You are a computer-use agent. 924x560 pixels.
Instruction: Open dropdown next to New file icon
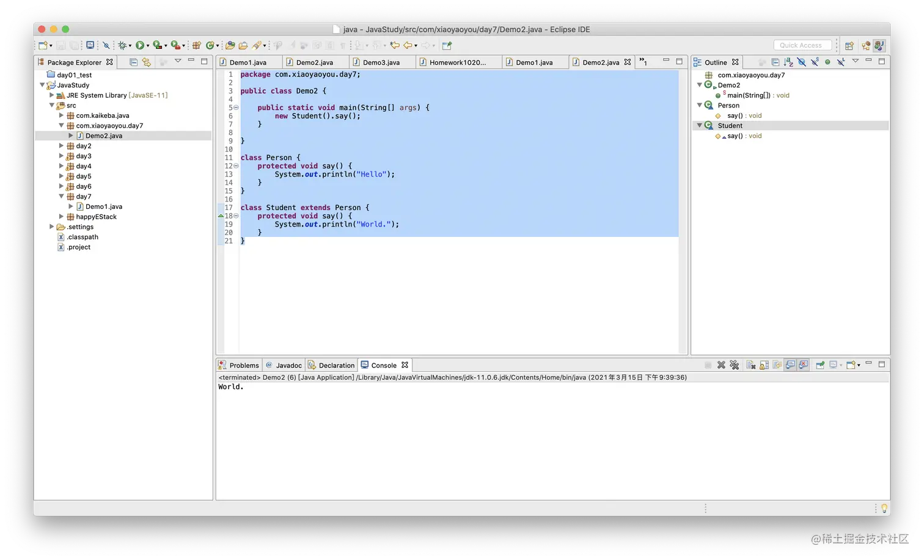click(x=51, y=46)
